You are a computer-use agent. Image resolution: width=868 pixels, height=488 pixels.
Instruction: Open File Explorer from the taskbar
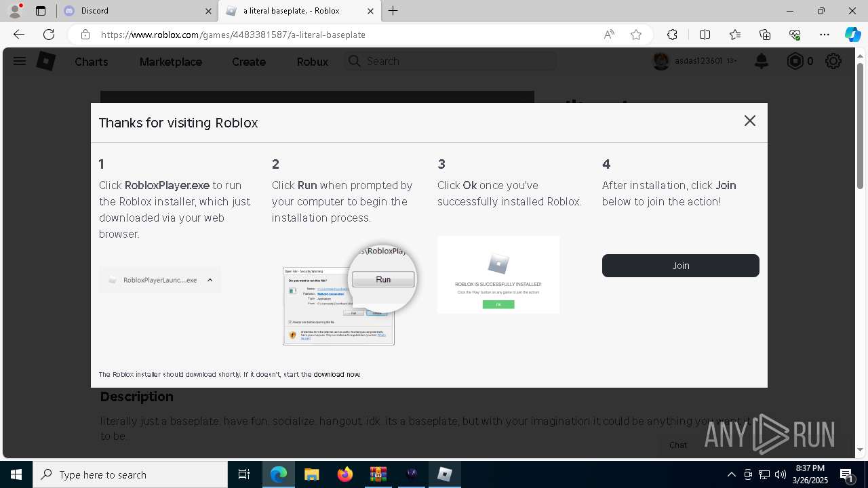click(x=311, y=474)
